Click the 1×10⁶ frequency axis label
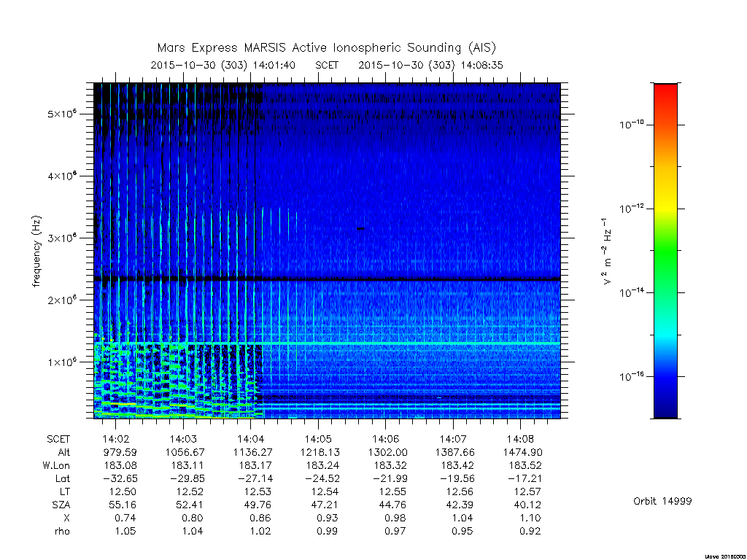The width and height of the screenshot is (747, 560). click(62, 362)
